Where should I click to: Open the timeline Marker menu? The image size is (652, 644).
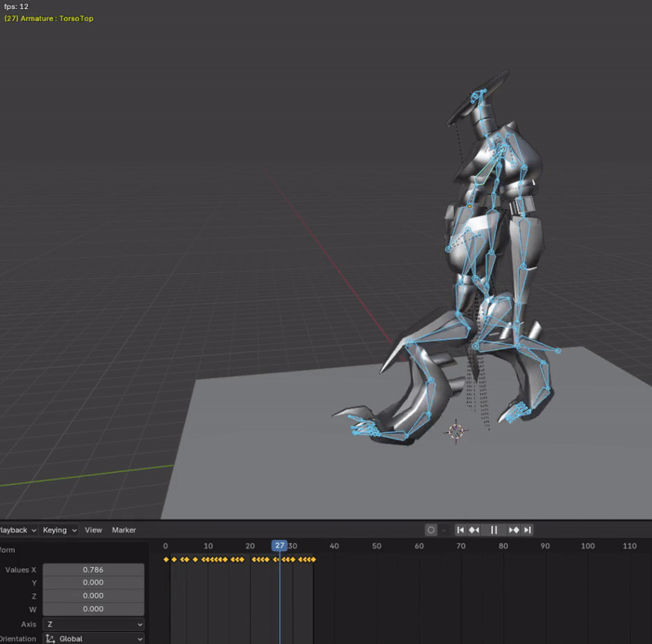coord(124,530)
